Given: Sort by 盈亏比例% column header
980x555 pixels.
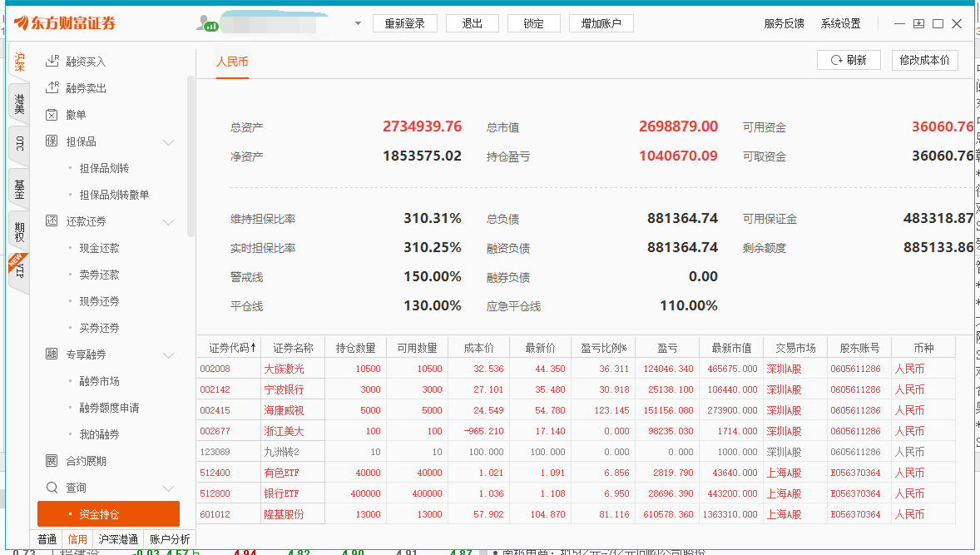Looking at the screenshot, I should click(x=604, y=348).
